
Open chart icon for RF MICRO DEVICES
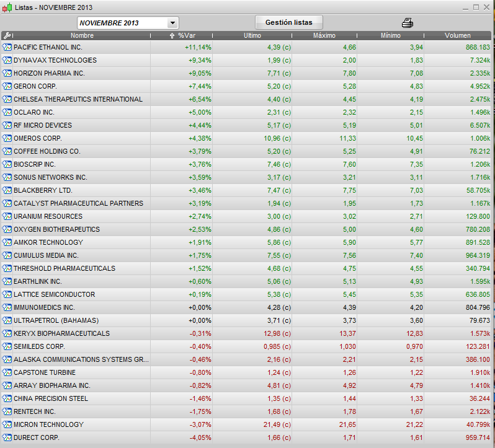point(7,125)
